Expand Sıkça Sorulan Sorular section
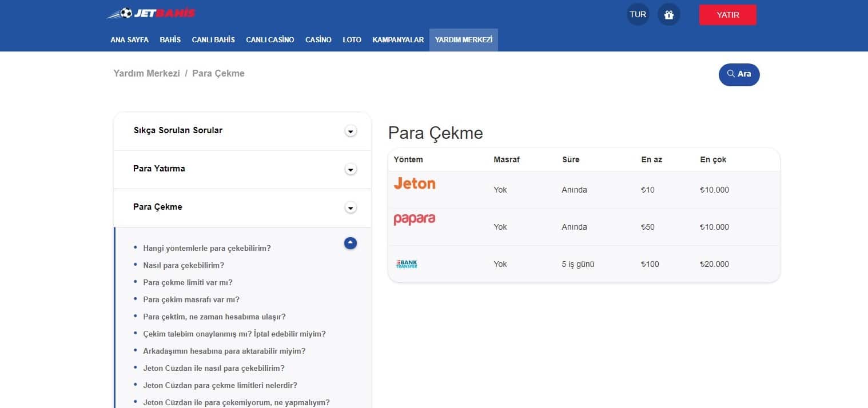Viewport: 868px width, 408px height. pos(351,131)
